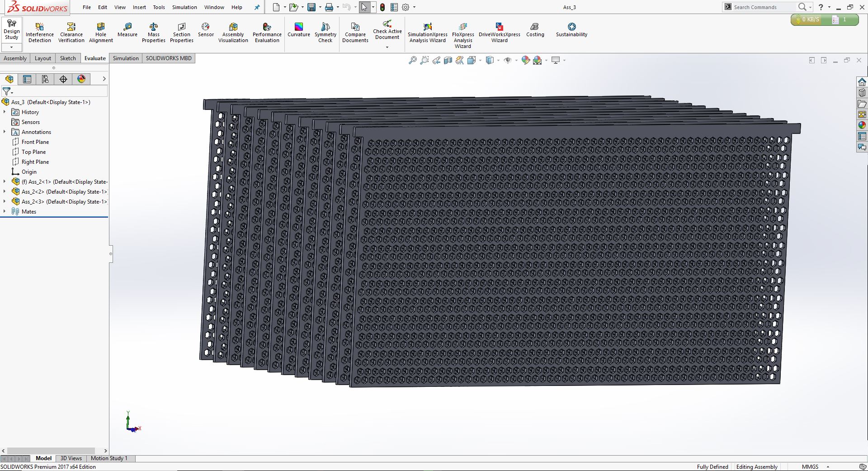Open Mass Properties

(x=153, y=33)
